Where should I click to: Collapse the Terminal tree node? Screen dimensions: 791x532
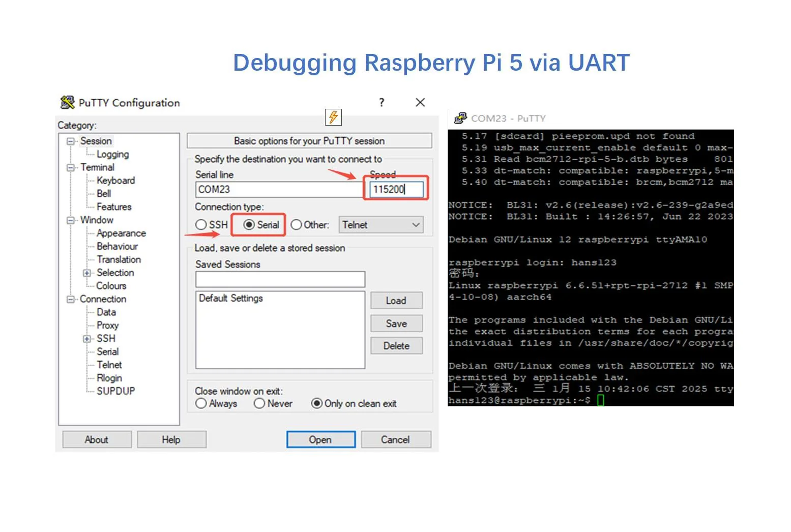(71, 167)
